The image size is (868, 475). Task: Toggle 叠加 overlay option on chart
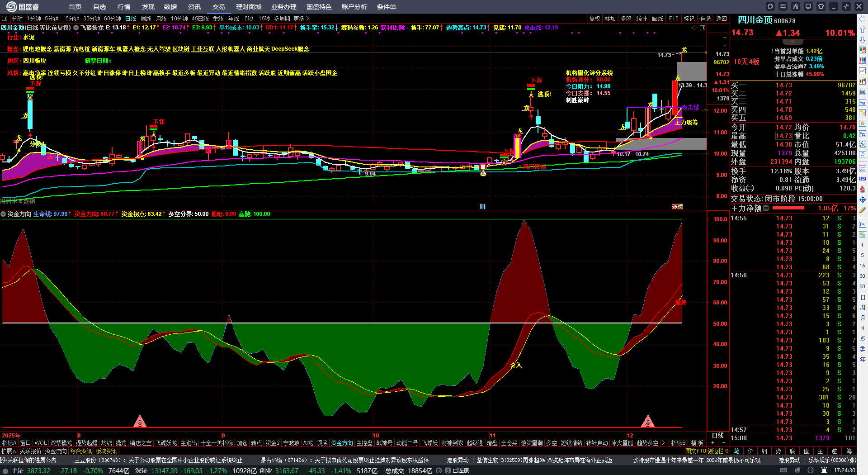point(610,19)
